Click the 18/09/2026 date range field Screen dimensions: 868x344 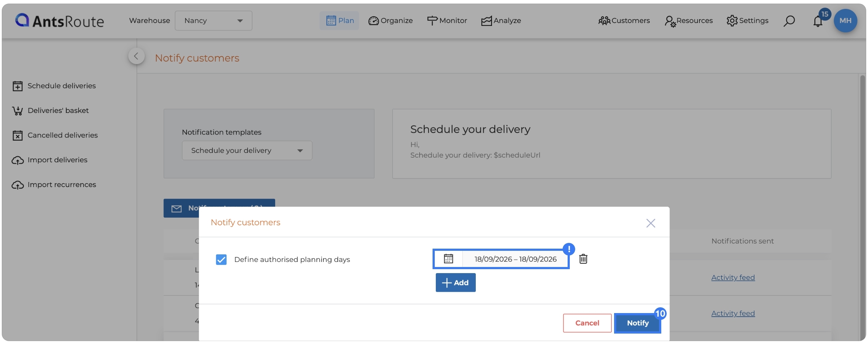515,259
